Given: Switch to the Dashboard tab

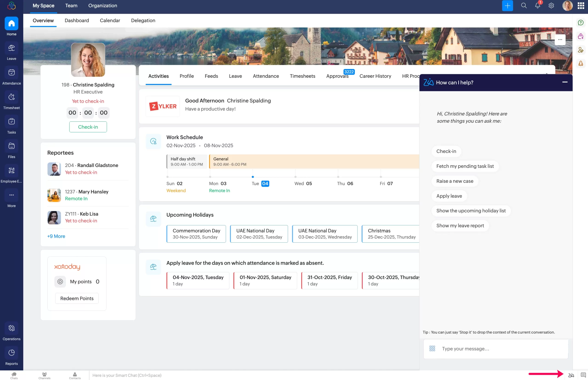Looking at the screenshot, I should pyautogui.click(x=76, y=20).
